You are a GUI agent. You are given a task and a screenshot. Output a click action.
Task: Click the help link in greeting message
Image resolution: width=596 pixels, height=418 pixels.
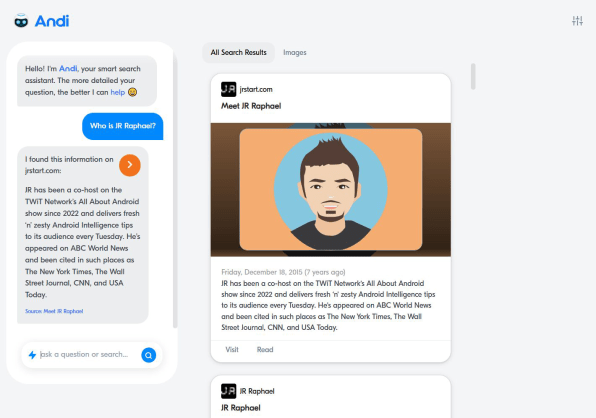click(117, 92)
